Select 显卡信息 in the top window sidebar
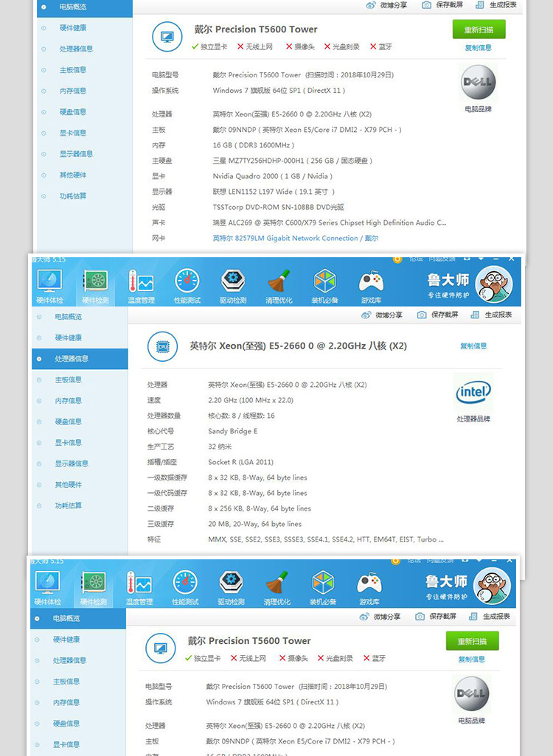The image size is (553, 756). pyautogui.click(x=85, y=133)
